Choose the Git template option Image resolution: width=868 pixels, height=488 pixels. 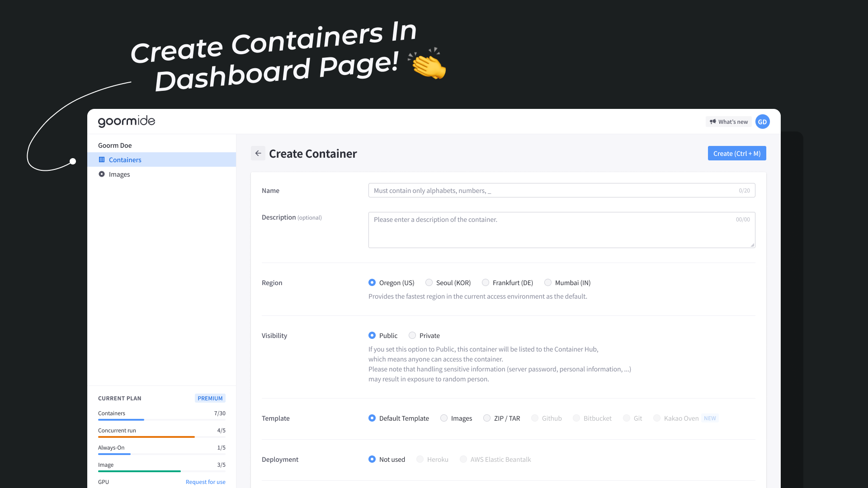[632, 418]
